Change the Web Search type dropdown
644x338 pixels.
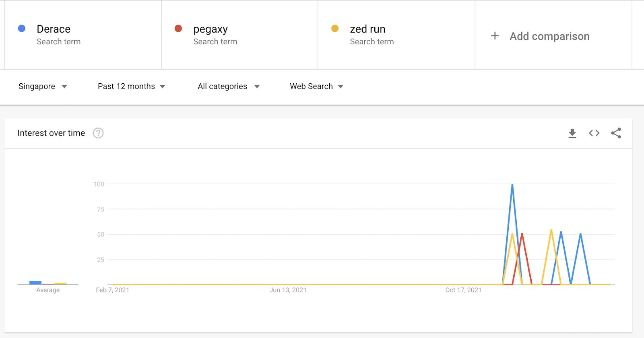(316, 87)
